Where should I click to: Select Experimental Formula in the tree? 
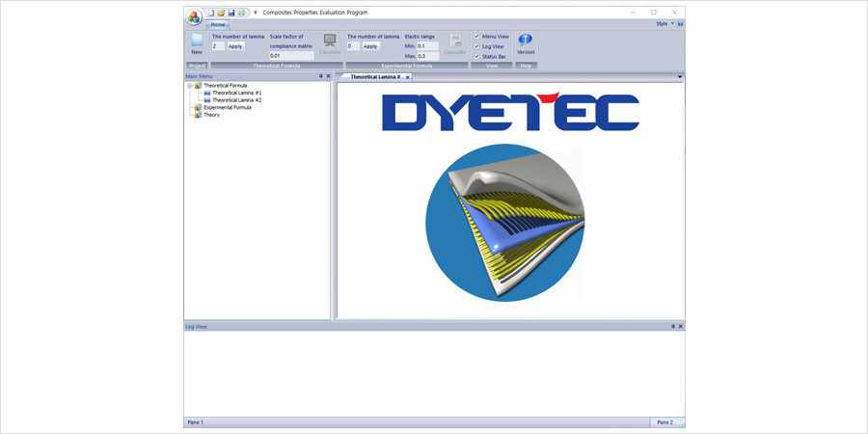click(227, 107)
